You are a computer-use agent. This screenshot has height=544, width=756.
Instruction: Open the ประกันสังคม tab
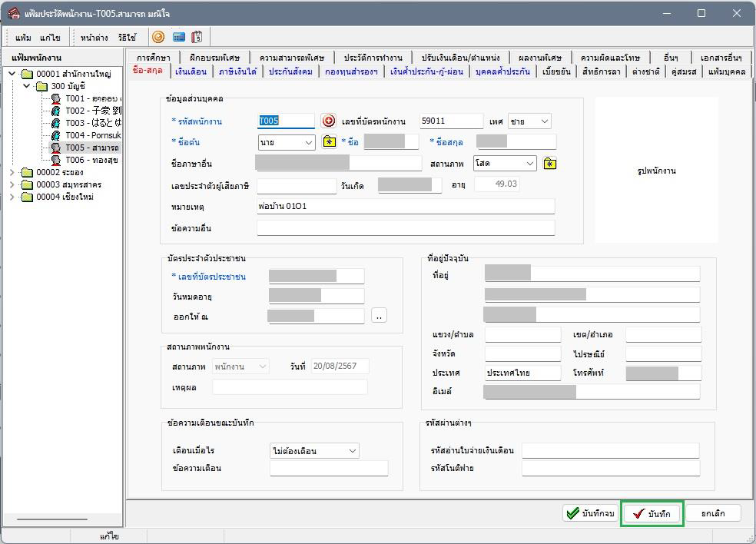click(x=290, y=71)
